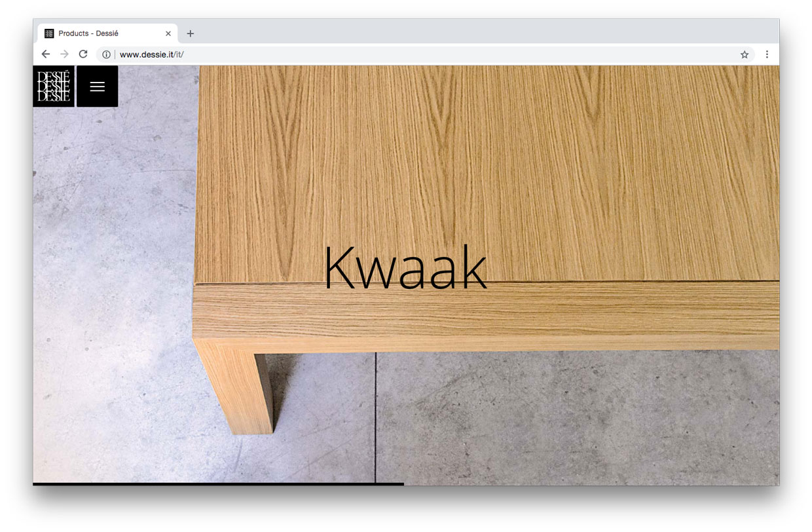The height and width of the screenshot is (532, 812).
Task: Open the Chrome three-dot menu
Action: [x=767, y=54]
